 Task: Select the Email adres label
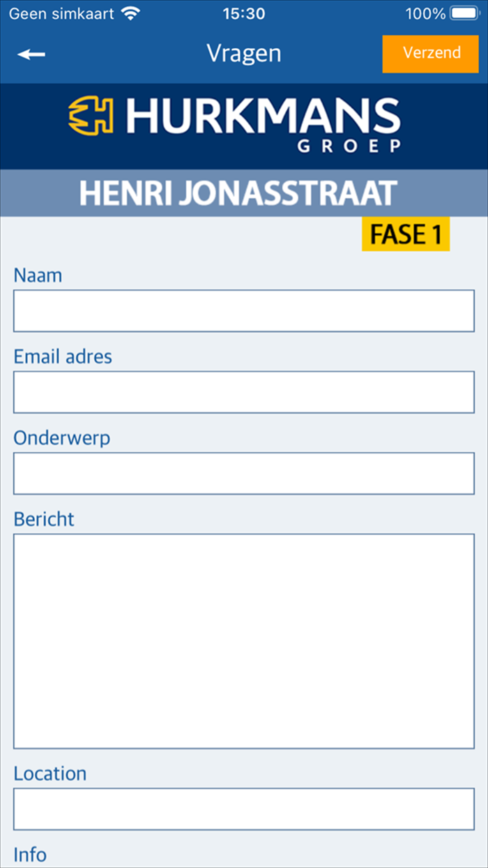[63, 357]
